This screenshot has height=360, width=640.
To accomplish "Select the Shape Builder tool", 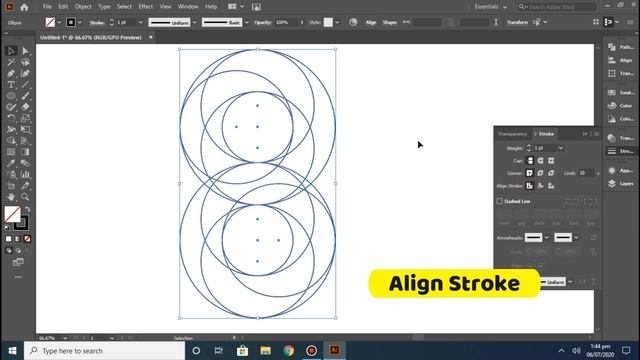I will pos(11,141).
